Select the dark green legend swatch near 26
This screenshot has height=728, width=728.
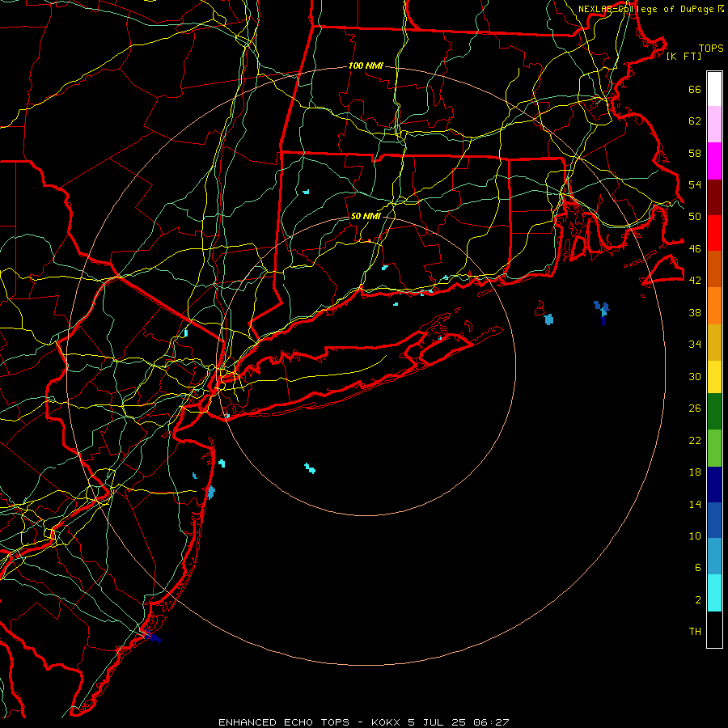point(714,412)
